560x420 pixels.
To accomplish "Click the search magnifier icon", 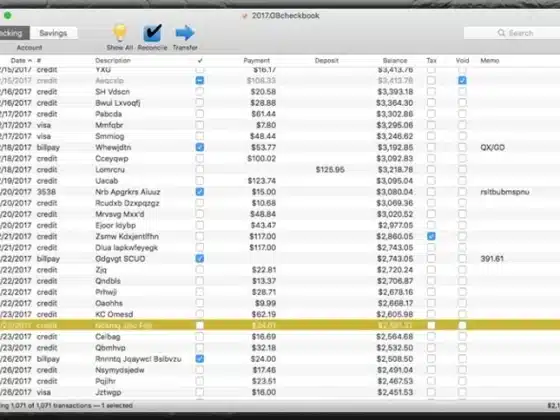I will 501,33.
